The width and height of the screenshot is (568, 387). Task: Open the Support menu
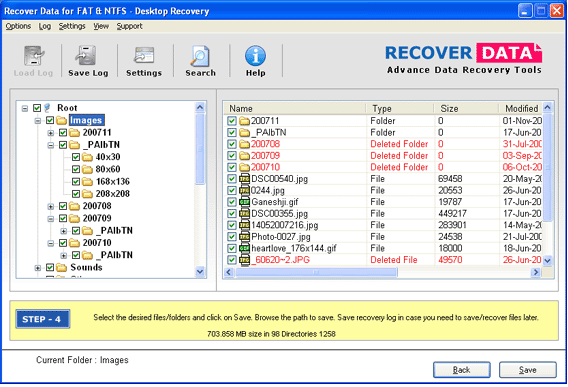click(x=129, y=26)
